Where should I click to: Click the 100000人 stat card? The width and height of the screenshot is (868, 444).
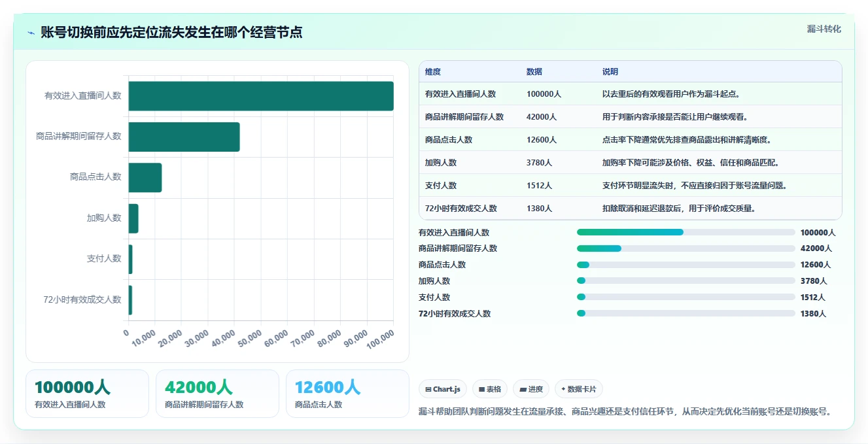click(87, 394)
